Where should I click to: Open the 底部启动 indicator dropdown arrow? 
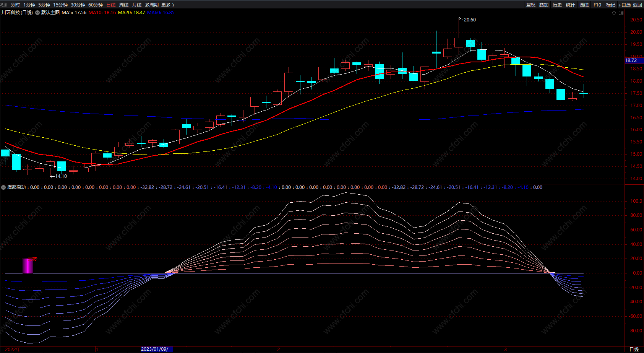point(3,187)
